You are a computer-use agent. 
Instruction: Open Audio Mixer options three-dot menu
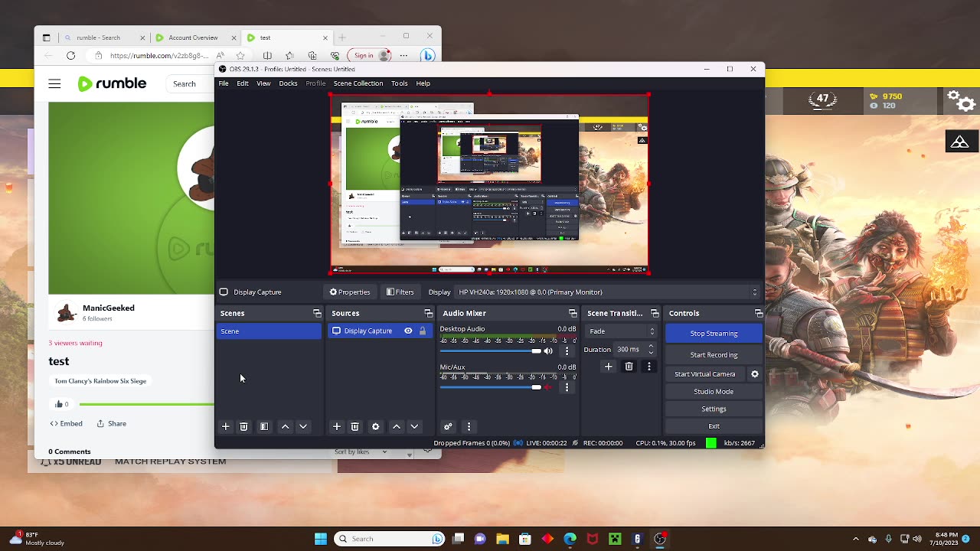click(x=469, y=426)
